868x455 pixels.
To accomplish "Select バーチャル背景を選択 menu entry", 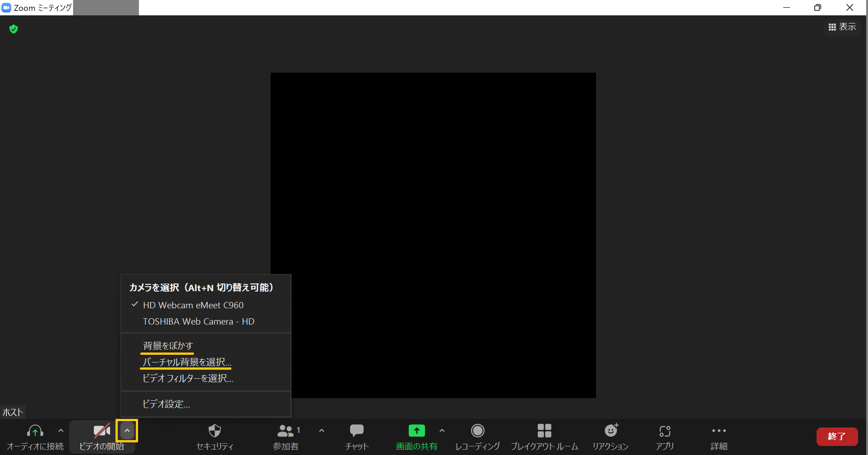I will [187, 362].
